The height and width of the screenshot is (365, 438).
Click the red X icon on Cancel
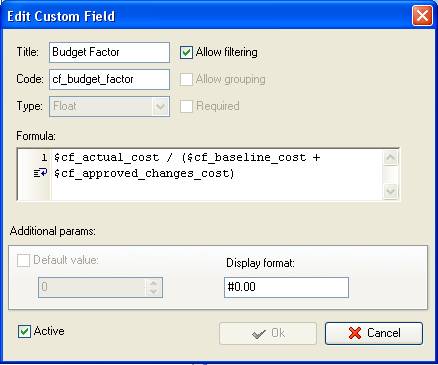point(355,333)
